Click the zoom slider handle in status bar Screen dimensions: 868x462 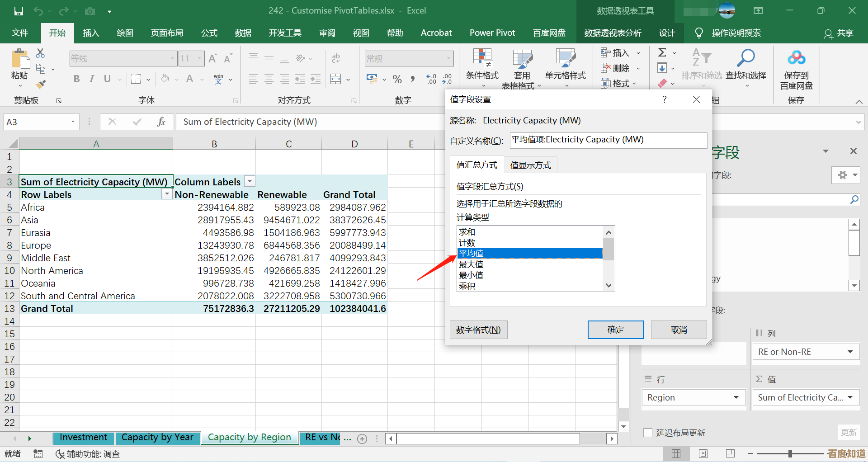click(790, 453)
